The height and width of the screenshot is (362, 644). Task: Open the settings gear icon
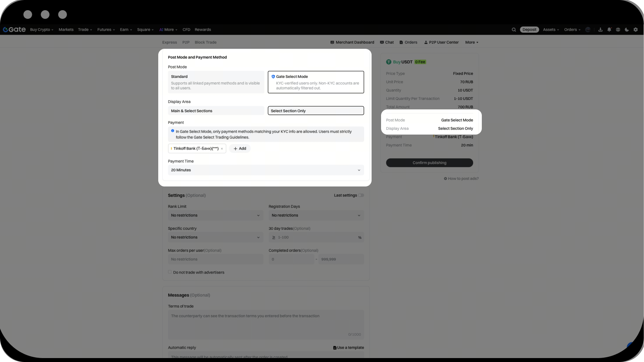click(635, 30)
